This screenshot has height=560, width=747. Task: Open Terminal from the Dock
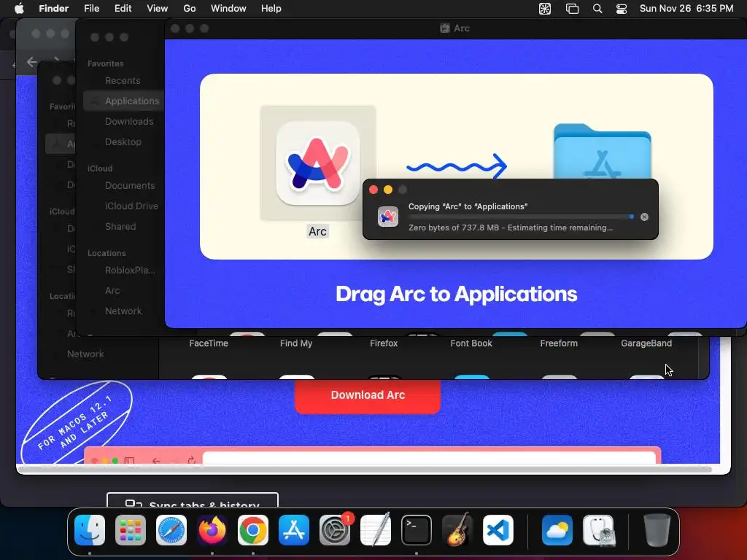pyautogui.click(x=417, y=530)
